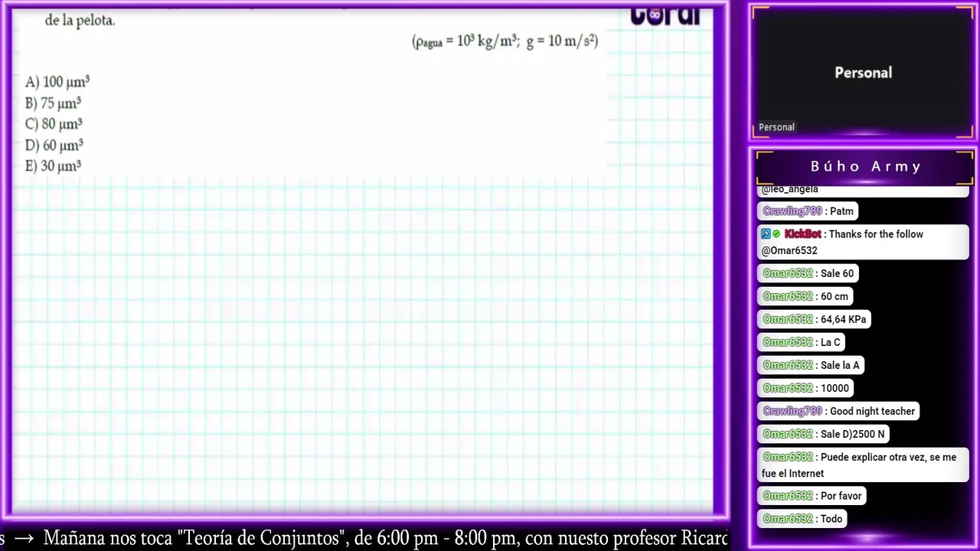
Task: Click the chat message "Por favor"
Action: 841,496
